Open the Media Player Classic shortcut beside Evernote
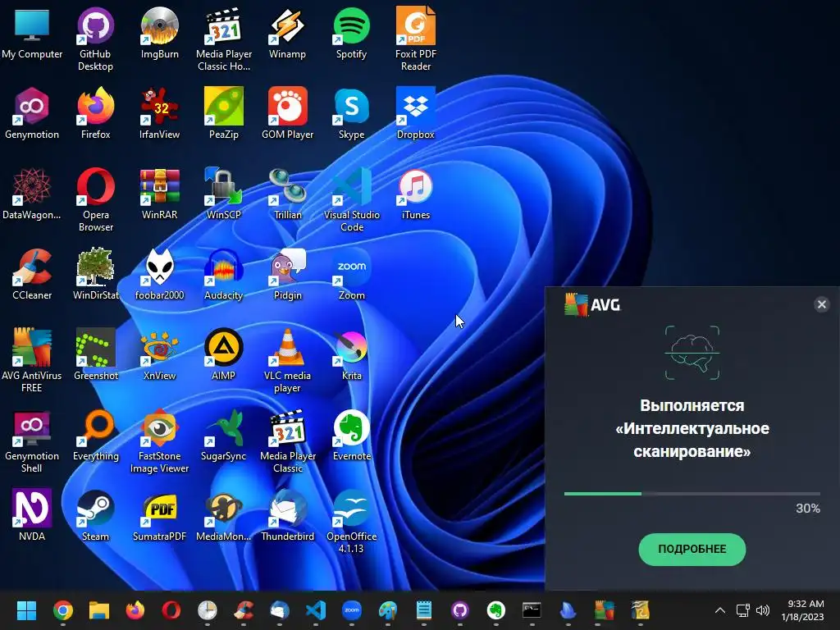 (x=287, y=441)
